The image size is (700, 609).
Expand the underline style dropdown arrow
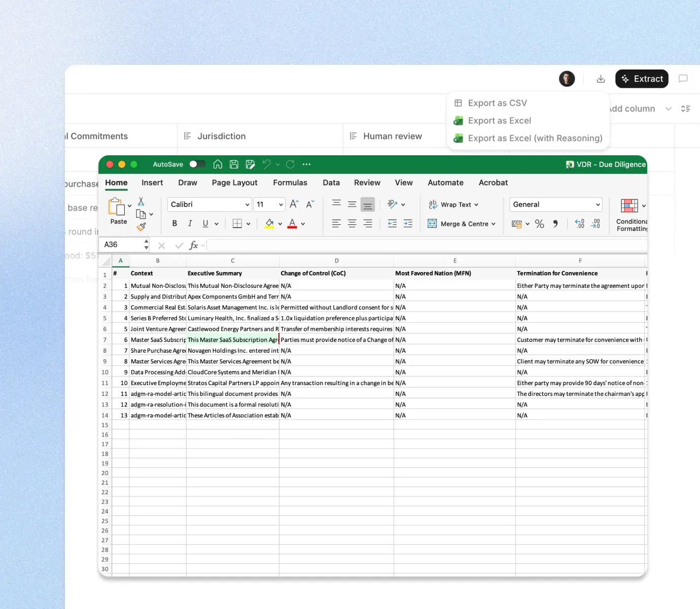(x=217, y=224)
